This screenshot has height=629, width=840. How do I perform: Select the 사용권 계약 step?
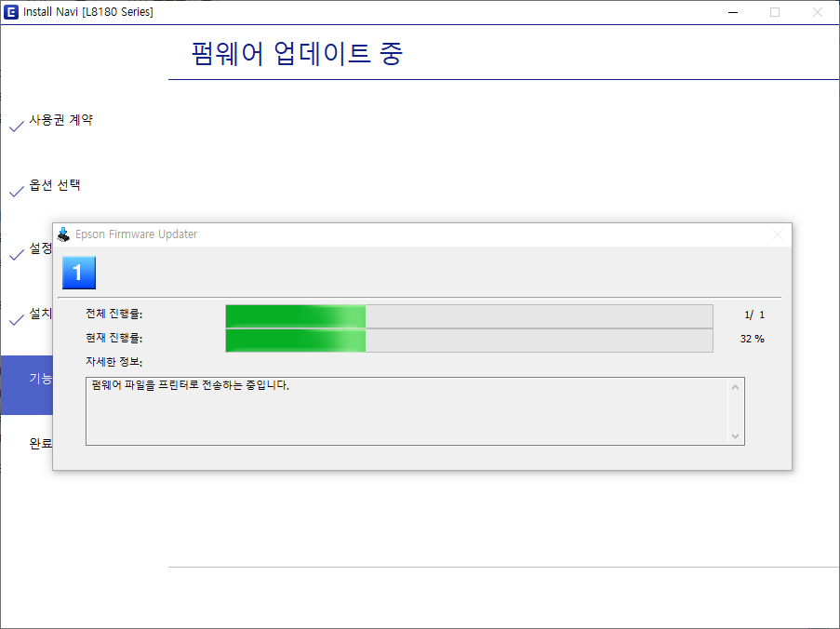61,120
